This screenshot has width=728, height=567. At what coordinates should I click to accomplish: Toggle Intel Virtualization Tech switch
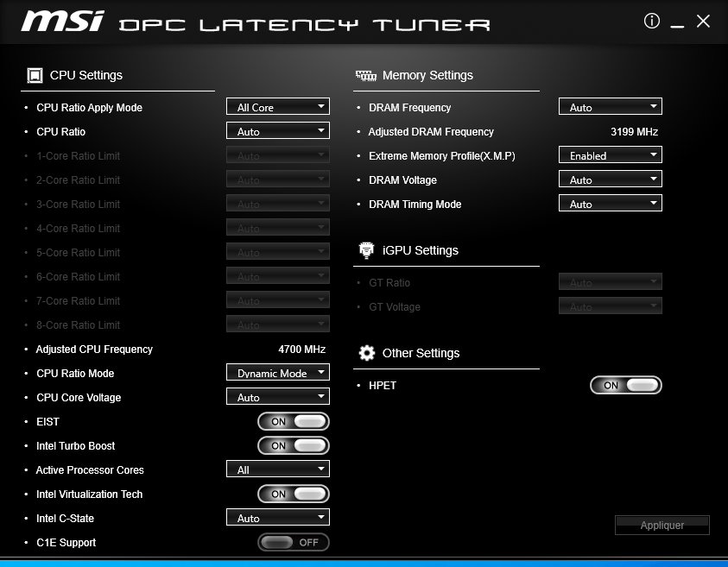coord(294,495)
